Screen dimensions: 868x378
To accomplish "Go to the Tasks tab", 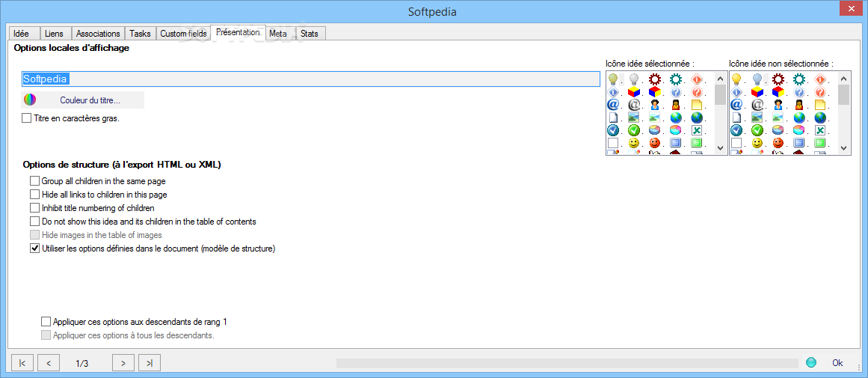I will [x=140, y=33].
